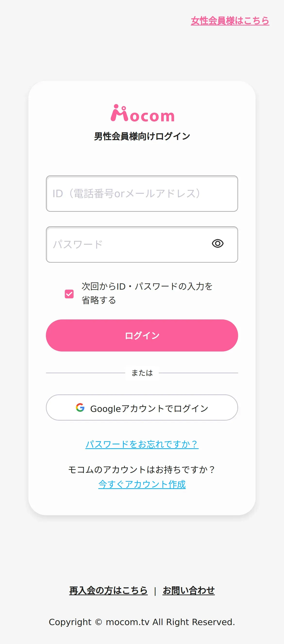Click the 省略する text beside the checkbox

tap(99, 300)
